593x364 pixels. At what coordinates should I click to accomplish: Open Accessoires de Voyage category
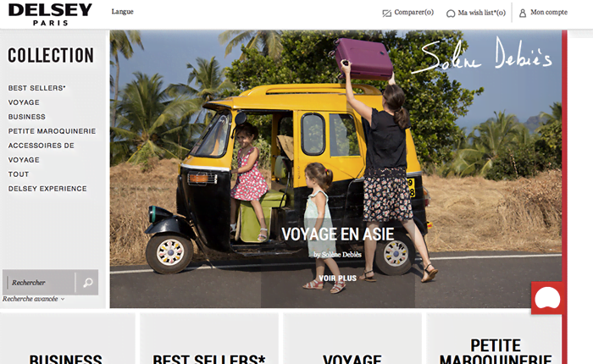click(41, 152)
